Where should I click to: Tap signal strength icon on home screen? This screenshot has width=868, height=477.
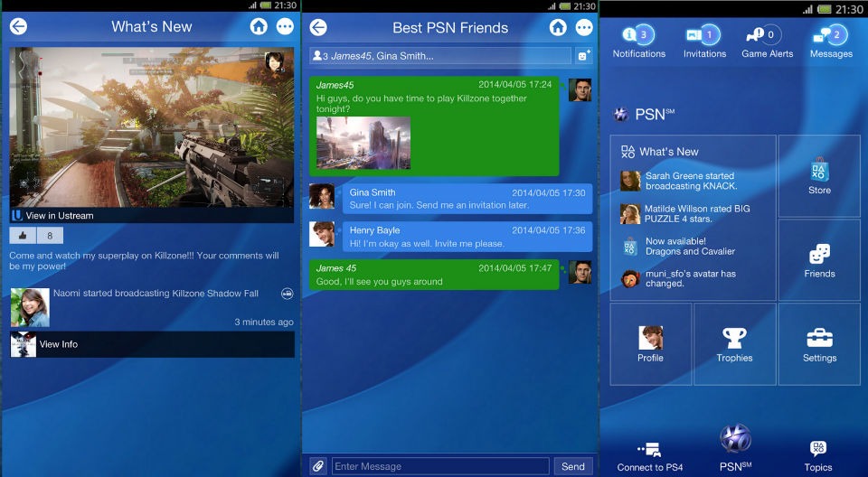pos(809,9)
